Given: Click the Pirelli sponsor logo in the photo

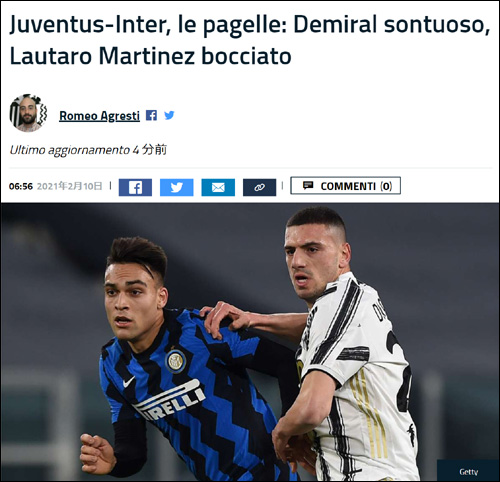Looking at the screenshot, I should [170, 400].
